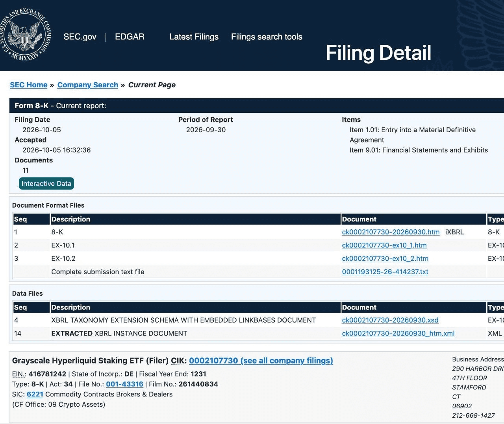Follow the Company Search breadcrumb link
The width and height of the screenshot is (504, 424).
88,85
